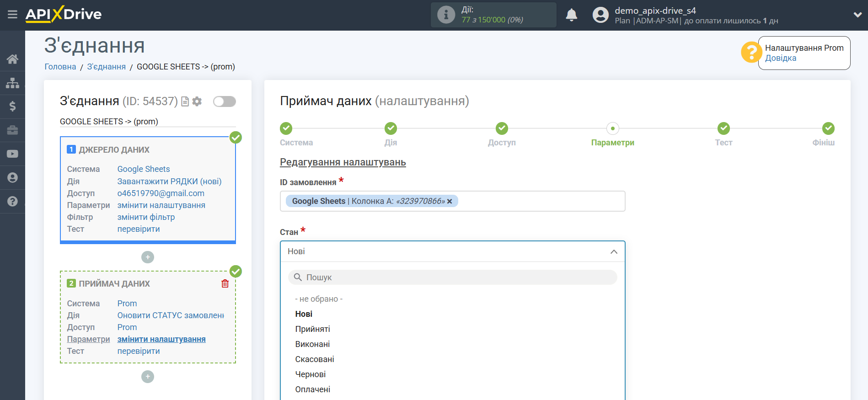Click source перевірити test link
This screenshot has width=868, height=400.
pyautogui.click(x=139, y=229)
